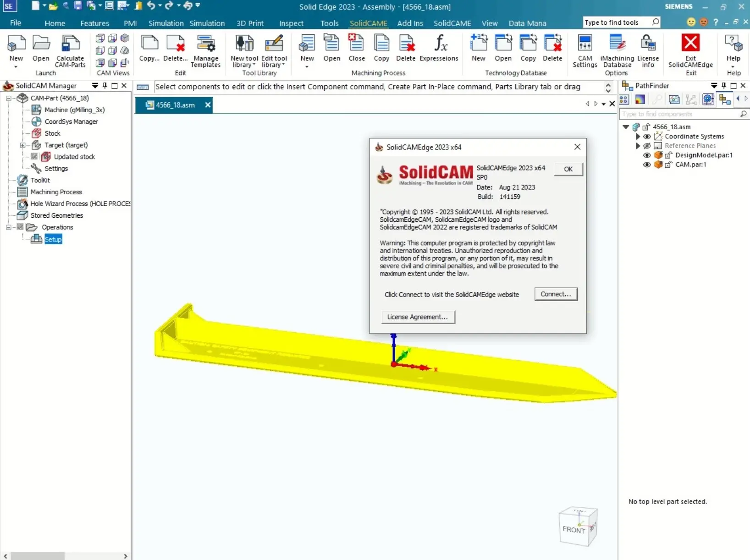Toggle visibility of CAM.par:1
Image resolution: width=750 pixels, height=560 pixels.
(647, 165)
